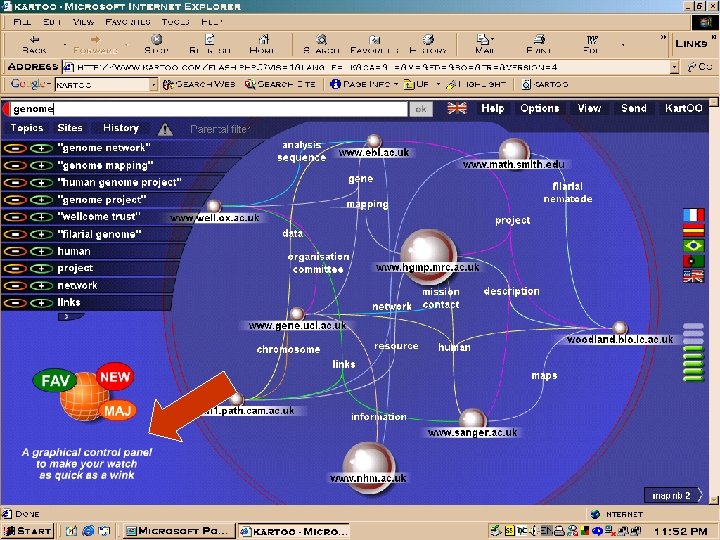Click the green level bars slider
Viewport: 720px width, 540px height.
(x=693, y=364)
